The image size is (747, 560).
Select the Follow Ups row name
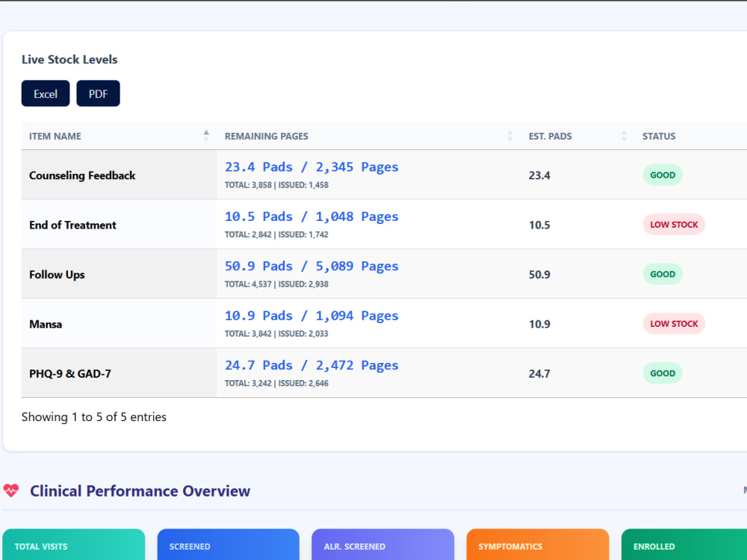(x=57, y=275)
